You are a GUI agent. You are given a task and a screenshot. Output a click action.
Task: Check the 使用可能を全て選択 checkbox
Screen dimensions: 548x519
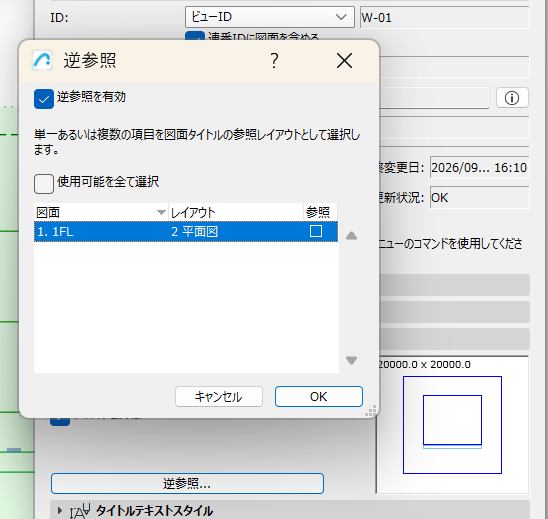[44, 183]
